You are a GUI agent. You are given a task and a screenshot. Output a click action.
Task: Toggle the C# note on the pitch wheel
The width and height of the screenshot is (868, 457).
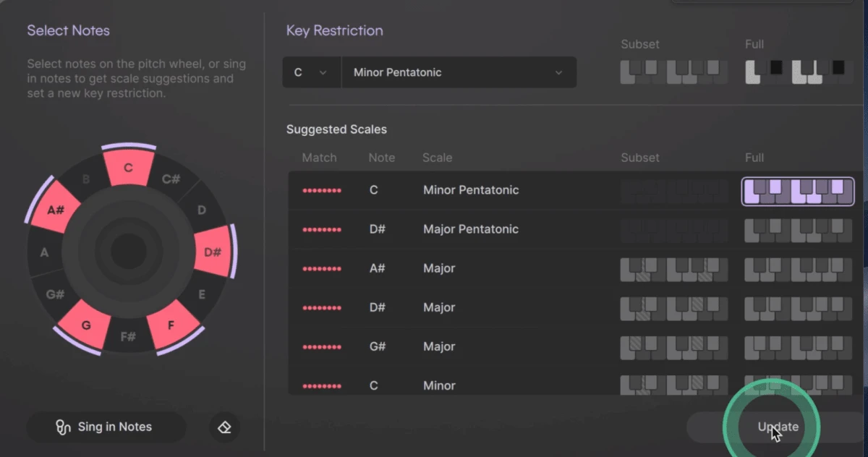click(171, 179)
